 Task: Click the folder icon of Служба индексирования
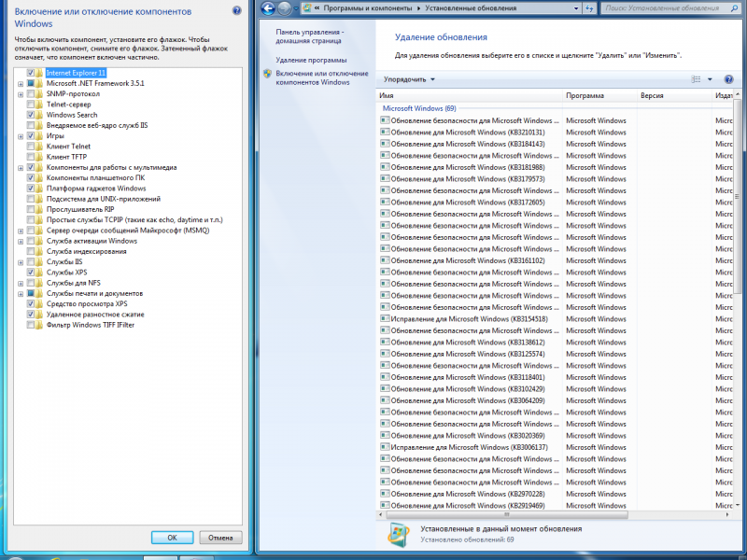[39, 251]
